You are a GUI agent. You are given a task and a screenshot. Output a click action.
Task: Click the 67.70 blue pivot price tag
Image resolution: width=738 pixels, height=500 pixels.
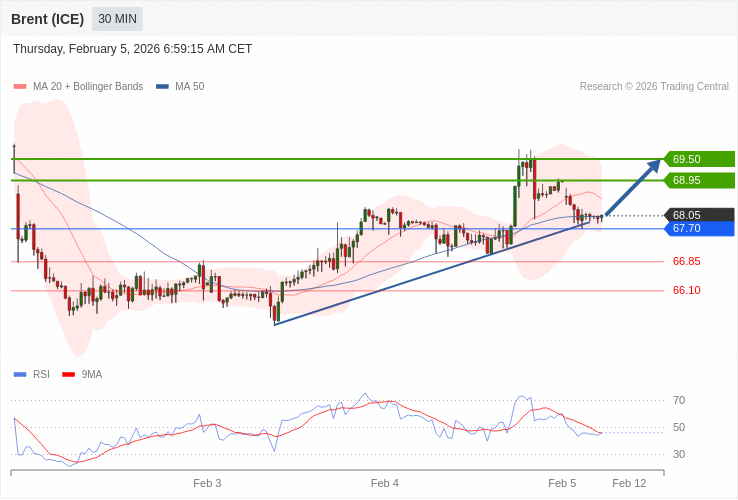coord(698,229)
